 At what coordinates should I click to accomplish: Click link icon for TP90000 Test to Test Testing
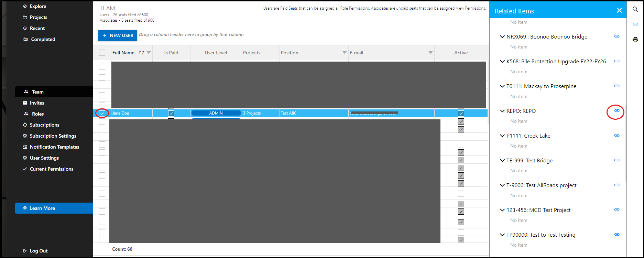pos(617,235)
